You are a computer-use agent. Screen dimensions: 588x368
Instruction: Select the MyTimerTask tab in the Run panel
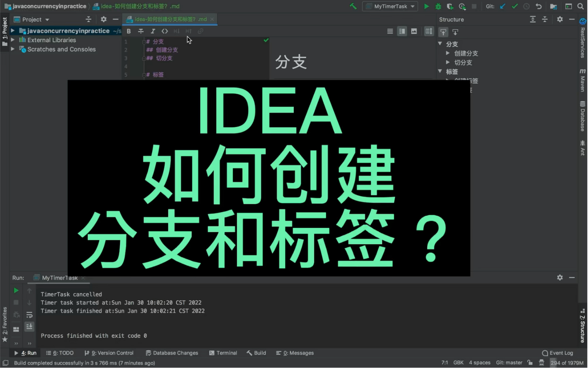(59, 278)
